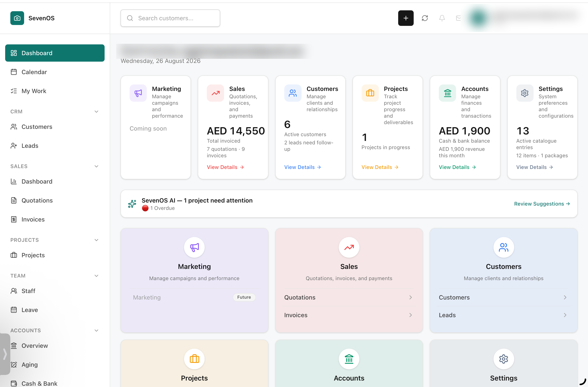588x387 pixels.
Task: Click the Projects briefcase icon in the summary card
Action: pos(370,93)
